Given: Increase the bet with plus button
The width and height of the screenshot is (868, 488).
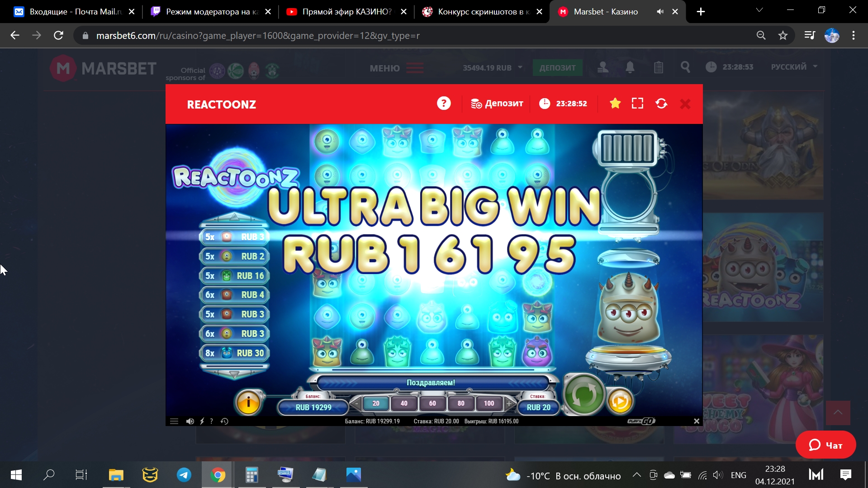Looking at the screenshot, I should pyautogui.click(x=509, y=403).
